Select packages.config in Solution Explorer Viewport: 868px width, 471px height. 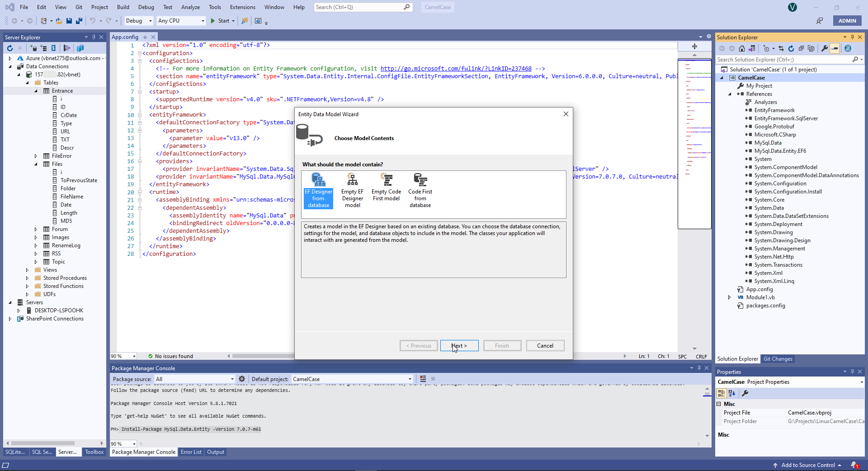(765, 306)
